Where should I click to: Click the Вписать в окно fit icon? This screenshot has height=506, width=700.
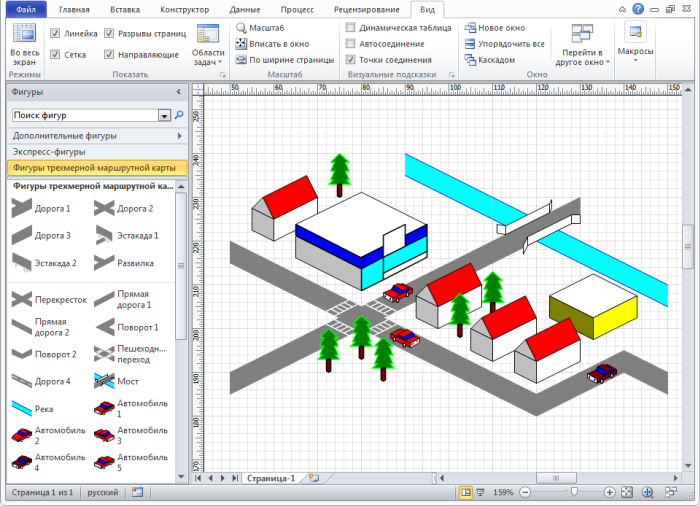(241, 44)
